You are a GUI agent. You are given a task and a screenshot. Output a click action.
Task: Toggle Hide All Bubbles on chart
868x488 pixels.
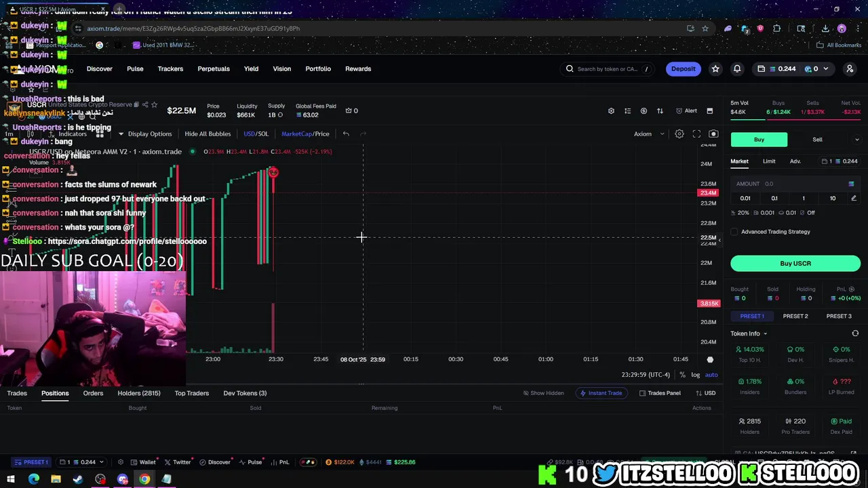tap(208, 134)
